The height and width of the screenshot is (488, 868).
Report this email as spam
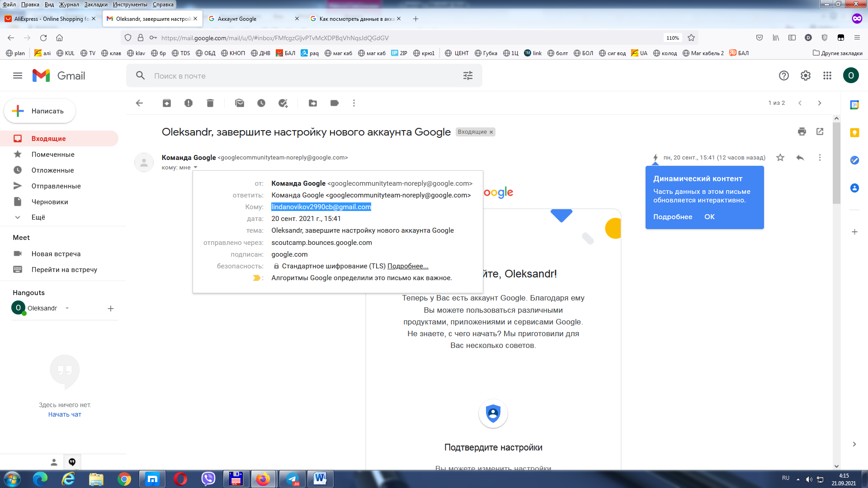[189, 103]
